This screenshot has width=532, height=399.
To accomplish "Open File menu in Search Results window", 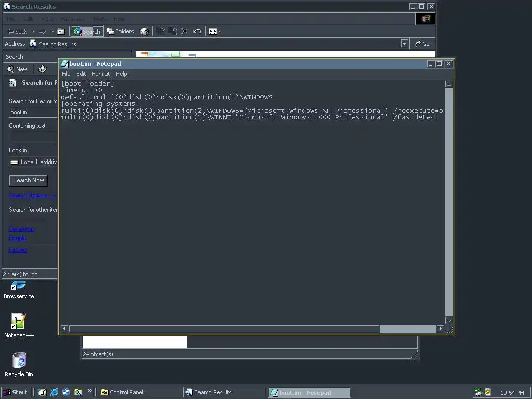I will (11, 19).
